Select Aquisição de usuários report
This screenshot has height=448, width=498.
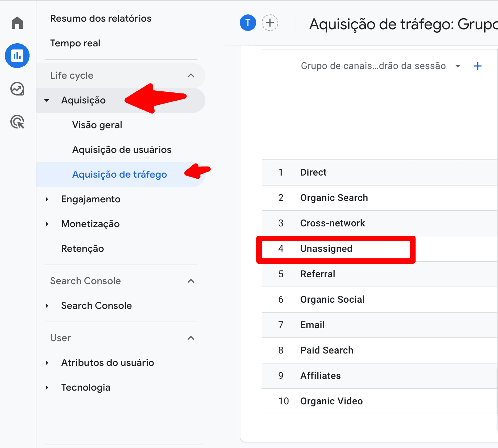pos(122,150)
